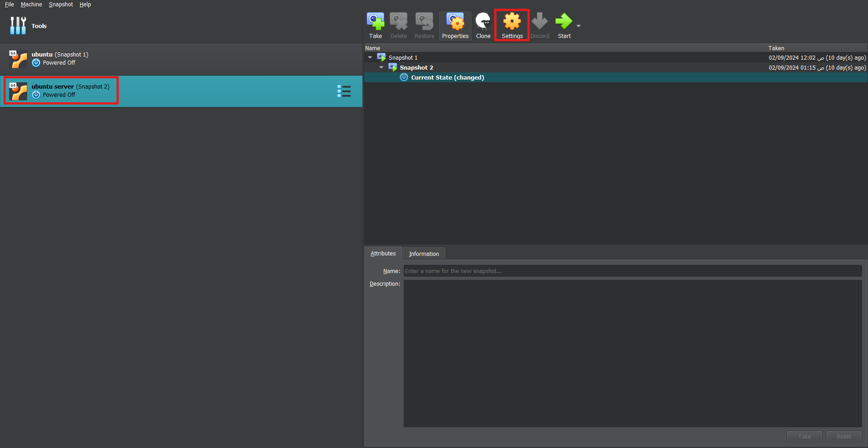Toggle the snapshot Properties pane icon
The width and height of the screenshot is (868, 448).
pos(455,21)
